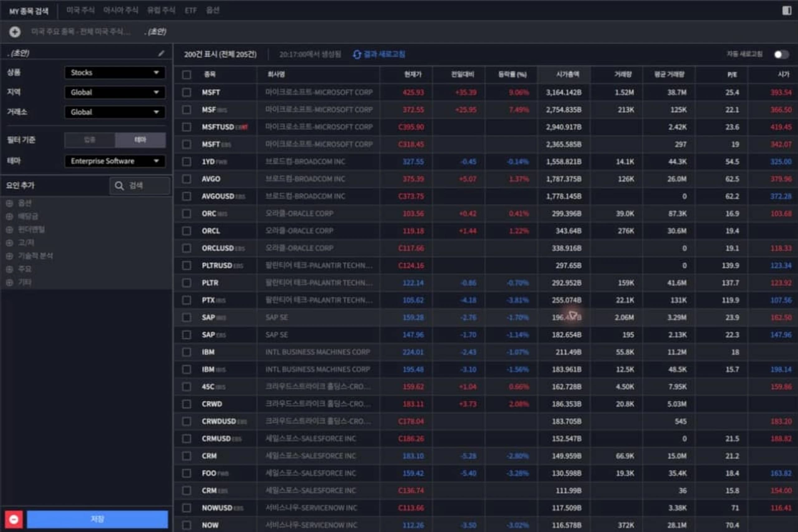
Task: Sort by the 거래량 column header
Action: click(x=623, y=74)
